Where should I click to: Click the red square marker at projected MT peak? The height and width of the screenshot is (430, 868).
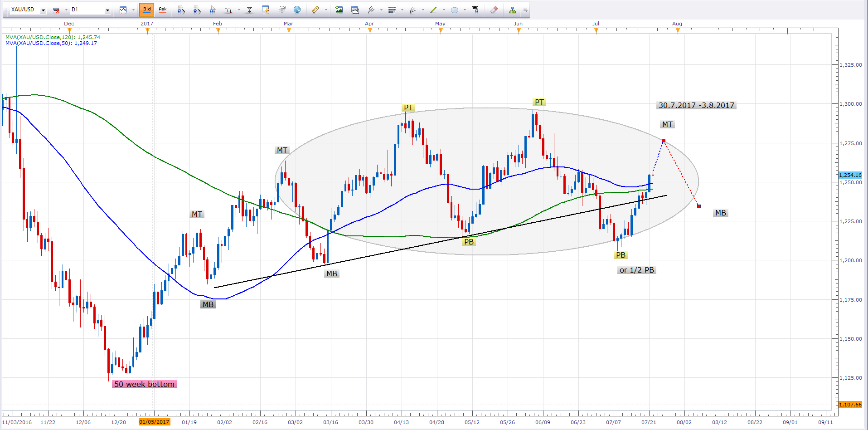664,141
